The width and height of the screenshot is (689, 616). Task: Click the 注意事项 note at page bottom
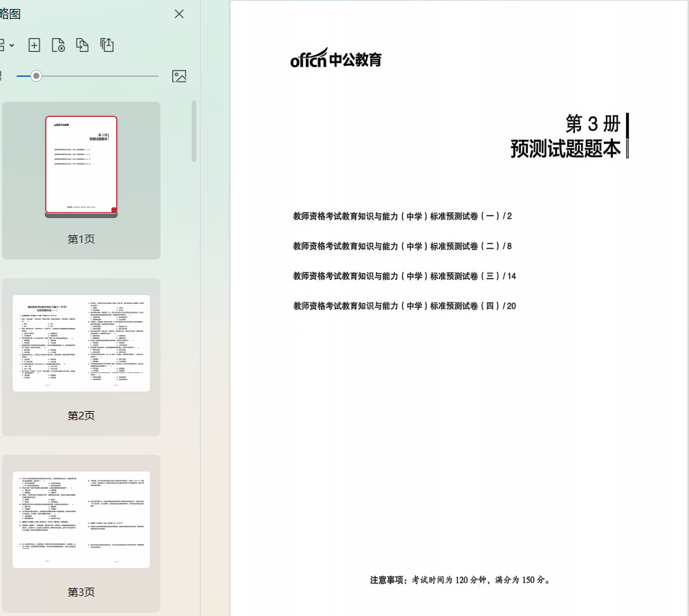pyautogui.click(x=460, y=580)
